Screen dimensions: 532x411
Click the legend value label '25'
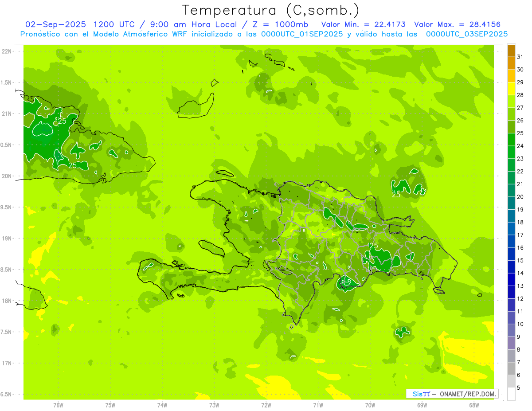click(520, 133)
